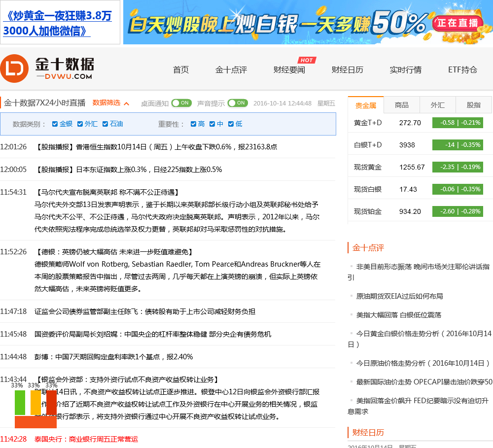Collapse the 数据筛选 filter panel
The image size is (493, 448).
pos(111,103)
